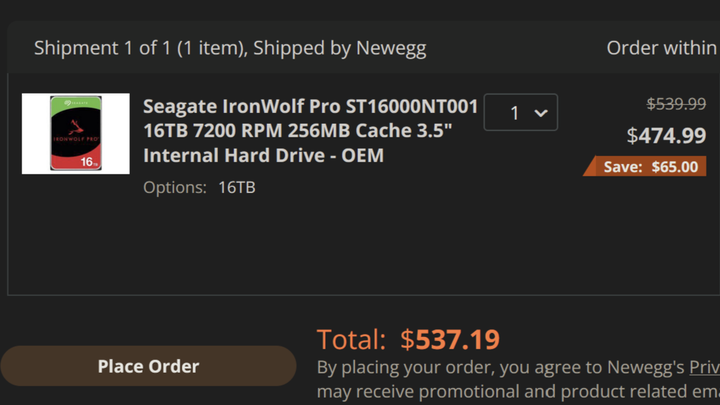Click the $537.19 total amount
The width and height of the screenshot is (720, 405).
tap(450, 340)
